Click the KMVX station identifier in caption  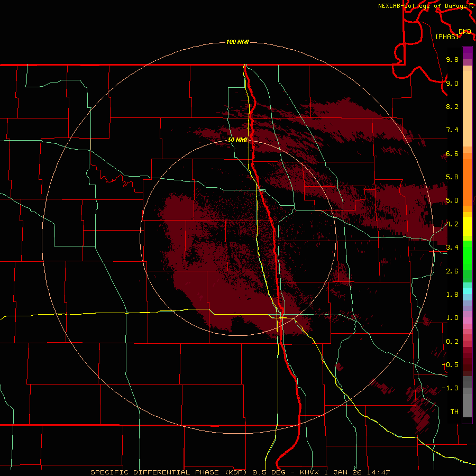click(309, 472)
